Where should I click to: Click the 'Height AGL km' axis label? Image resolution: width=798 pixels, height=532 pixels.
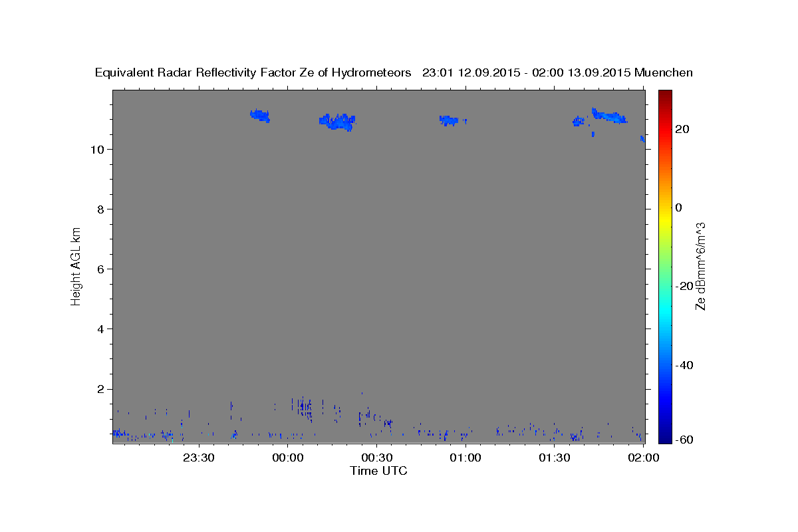click(x=76, y=265)
